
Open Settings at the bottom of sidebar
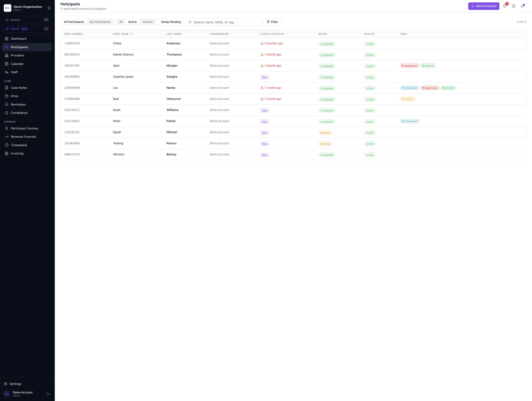(x=27, y=384)
